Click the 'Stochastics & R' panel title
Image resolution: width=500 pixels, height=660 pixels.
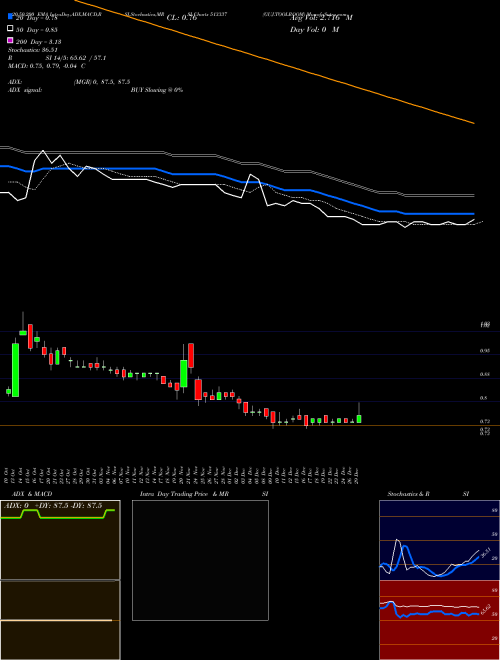point(408,494)
